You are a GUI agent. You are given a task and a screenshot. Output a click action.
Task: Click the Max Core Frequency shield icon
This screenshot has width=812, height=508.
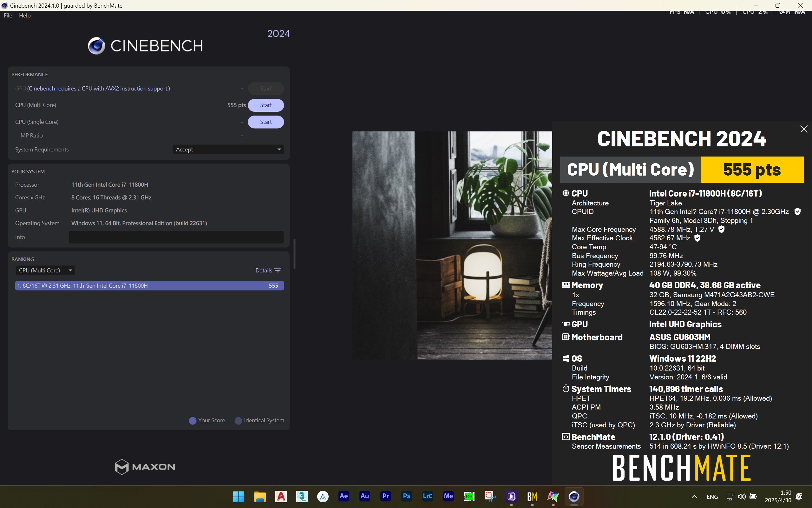pos(721,229)
